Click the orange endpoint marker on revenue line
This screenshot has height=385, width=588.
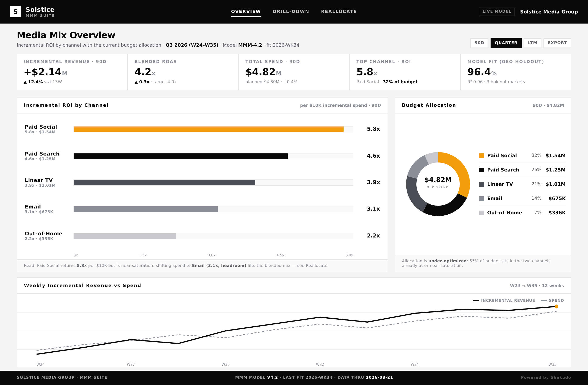(x=556, y=306)
